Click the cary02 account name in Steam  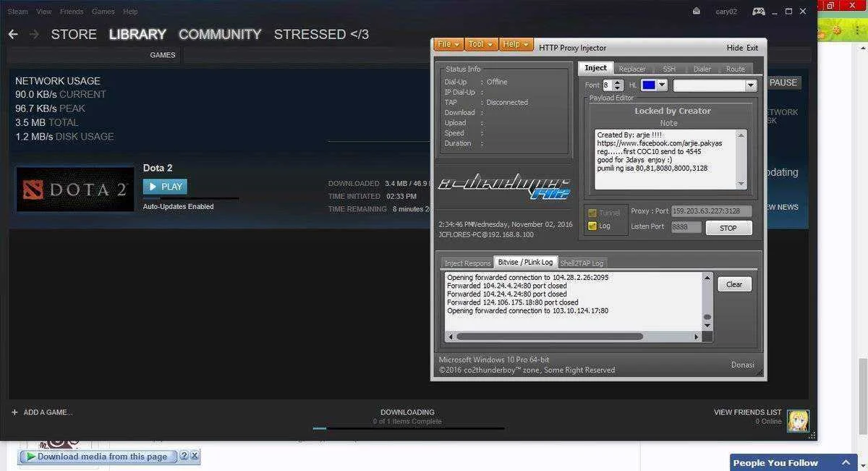726,12
